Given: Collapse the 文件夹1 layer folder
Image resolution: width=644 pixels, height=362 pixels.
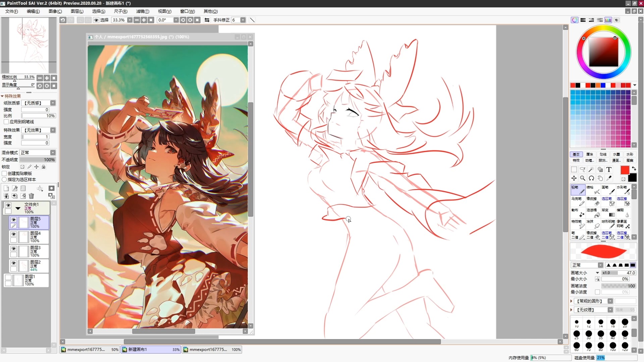Looking at the screenshot, I should pos(18,208).
